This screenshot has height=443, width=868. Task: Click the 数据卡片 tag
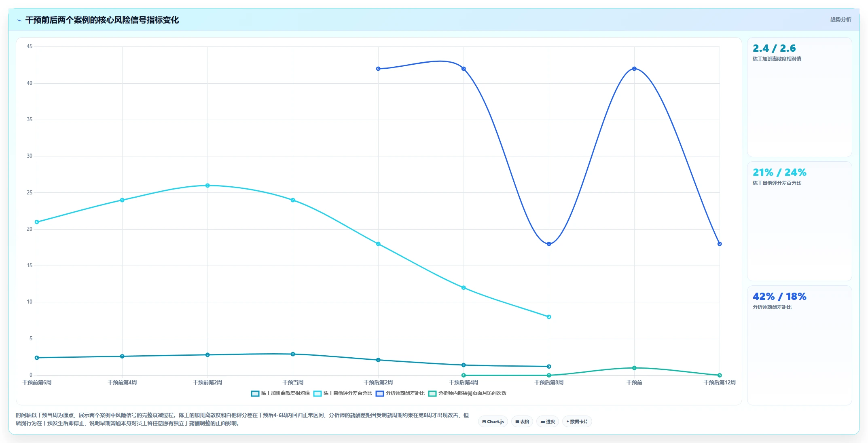pyautogui.click(x=577, y=422)
